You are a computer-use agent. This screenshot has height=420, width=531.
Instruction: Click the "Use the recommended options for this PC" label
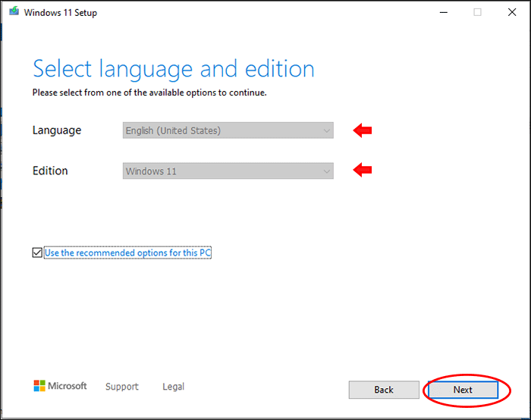coord(127,252)
